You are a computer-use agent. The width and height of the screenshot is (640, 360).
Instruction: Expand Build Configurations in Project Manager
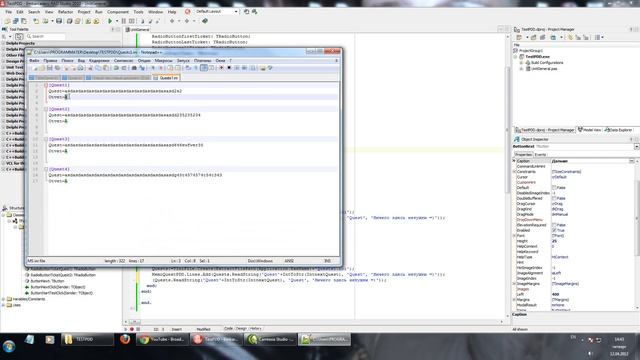tap(521, 63)
